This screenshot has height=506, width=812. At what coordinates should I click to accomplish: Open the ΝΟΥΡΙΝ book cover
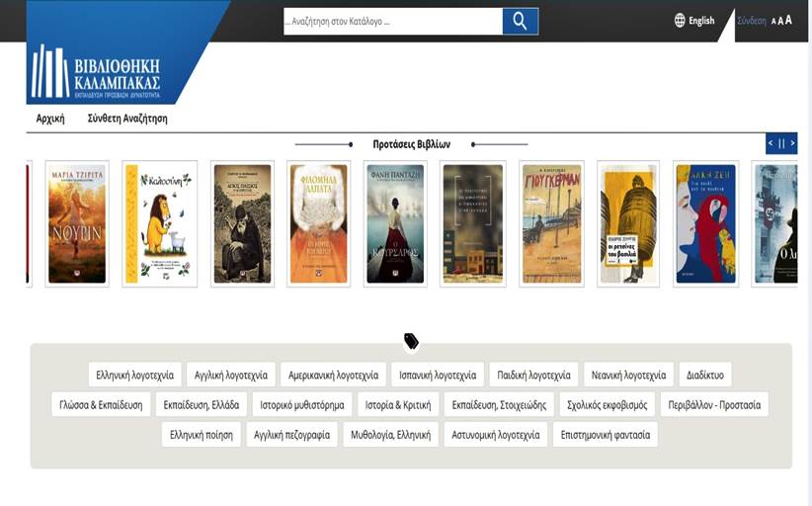coord(77,223)
